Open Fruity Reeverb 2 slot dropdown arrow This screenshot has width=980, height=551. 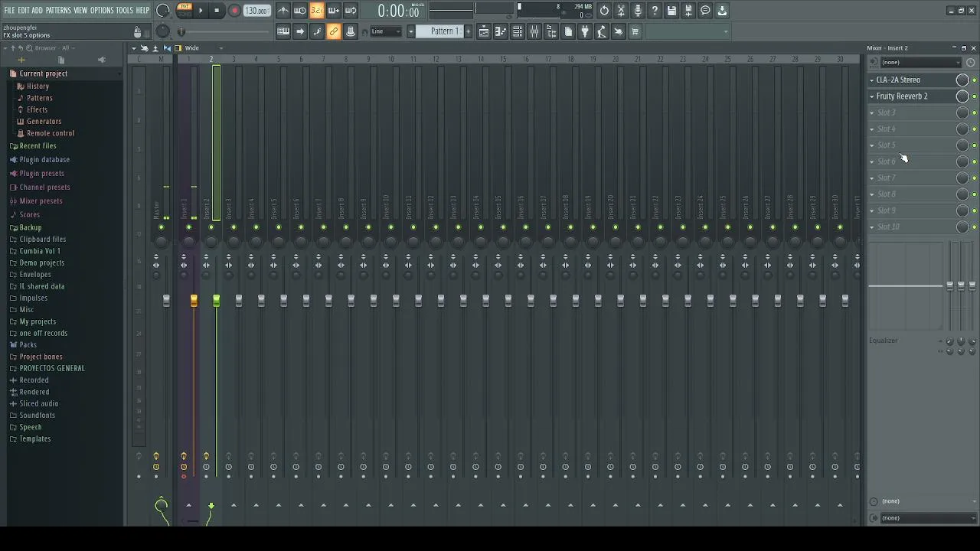871,96
